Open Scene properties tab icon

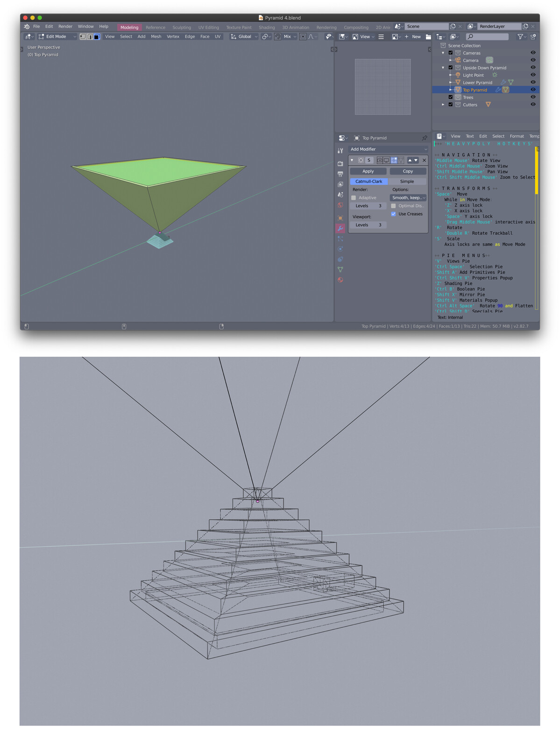[x=340, y=195]
